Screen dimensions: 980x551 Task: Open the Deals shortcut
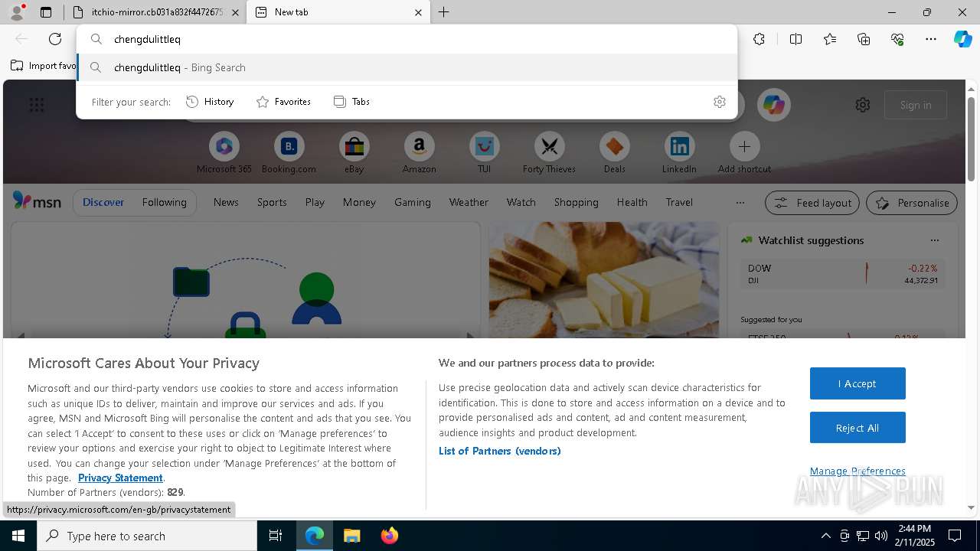(614, 153)
